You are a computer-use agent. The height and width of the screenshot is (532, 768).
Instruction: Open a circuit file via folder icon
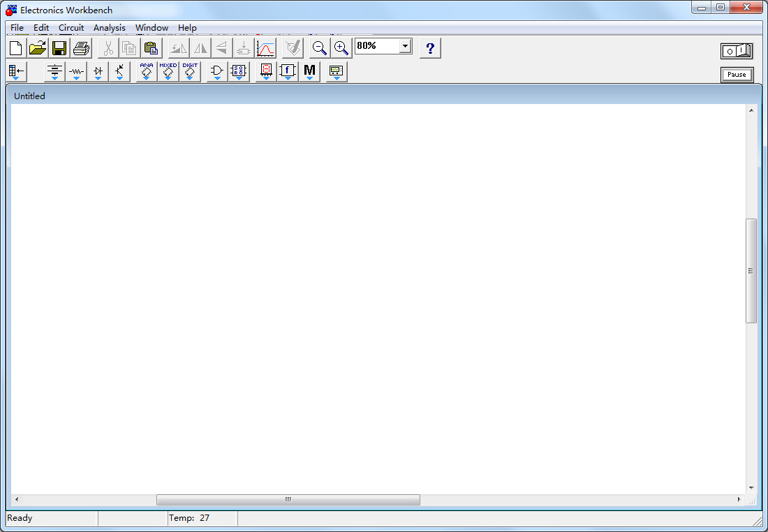click(38, 48)
